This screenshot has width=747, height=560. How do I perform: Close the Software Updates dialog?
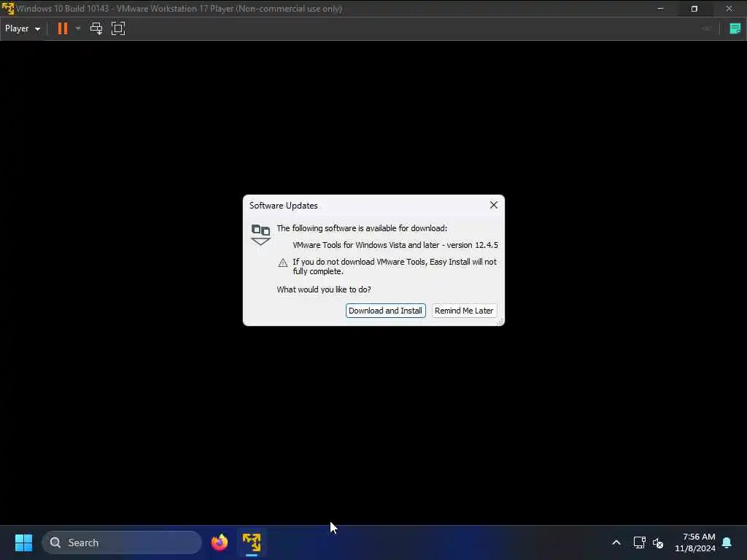(x=494, y=205)
